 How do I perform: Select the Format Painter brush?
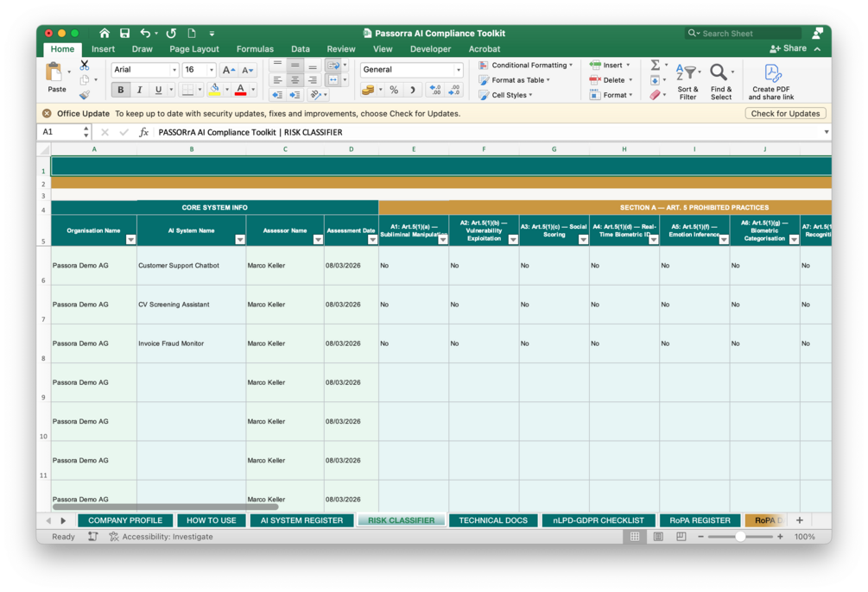84,95
